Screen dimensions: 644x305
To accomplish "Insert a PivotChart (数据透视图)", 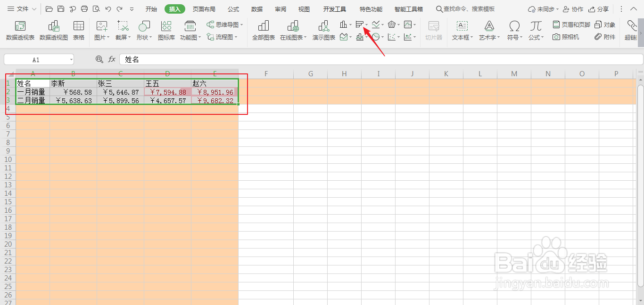I will [53, 30].
